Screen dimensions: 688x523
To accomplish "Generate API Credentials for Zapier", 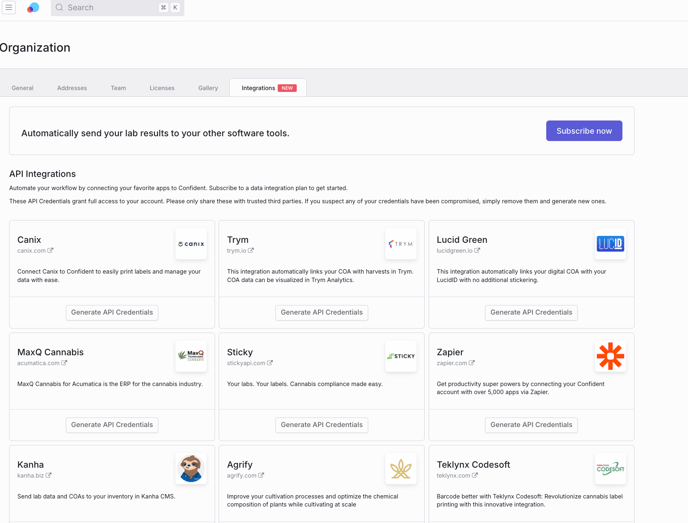I will coord(531,425).
